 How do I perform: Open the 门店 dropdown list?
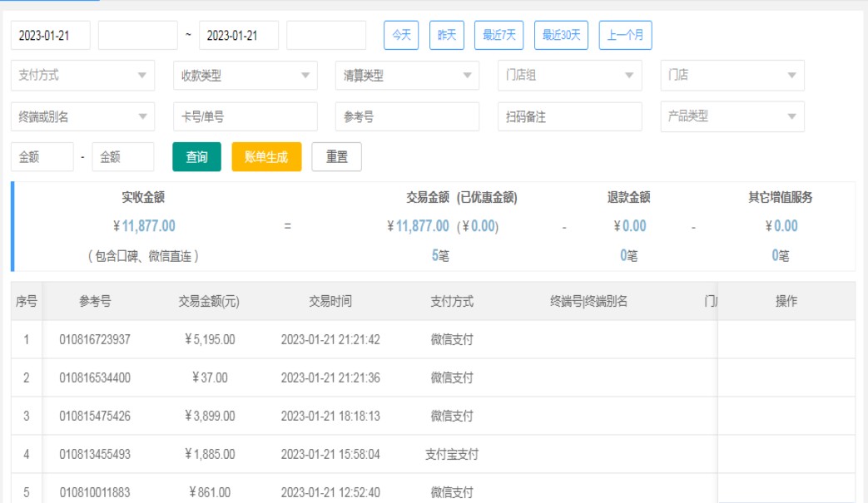[732, 76]
